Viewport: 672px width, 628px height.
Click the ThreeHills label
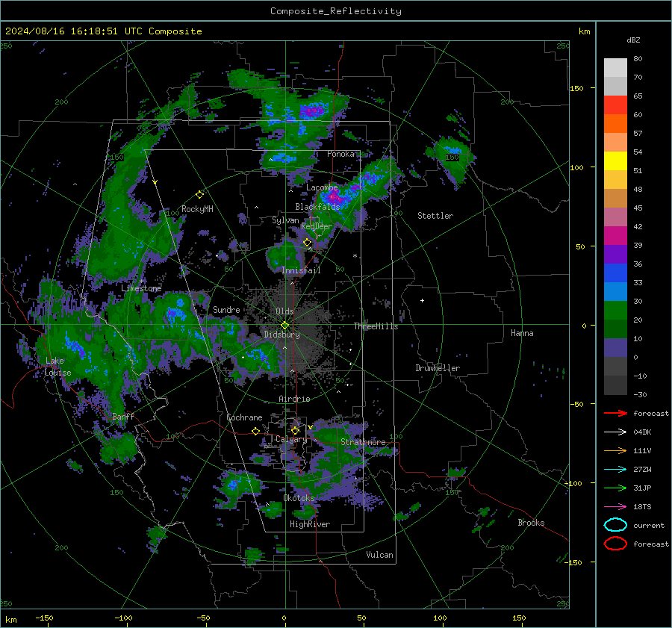(376, 326)
